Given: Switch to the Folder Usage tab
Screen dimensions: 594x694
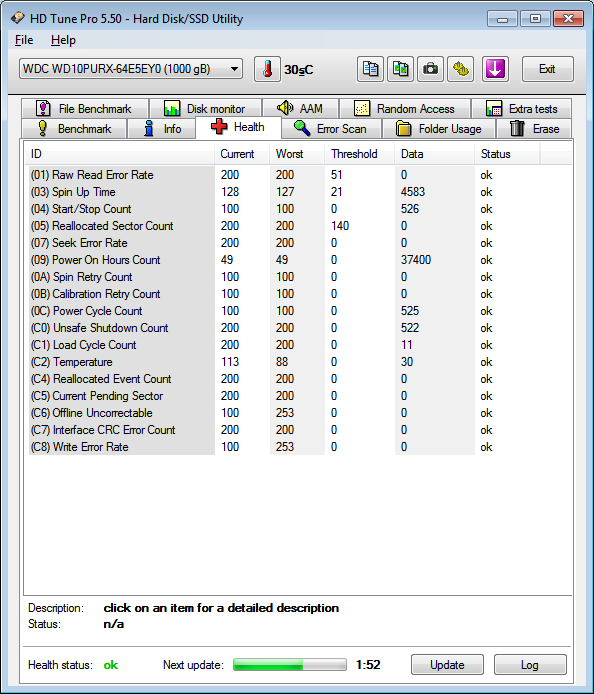Looking at the screenshot, I should [x=439, y=129].
